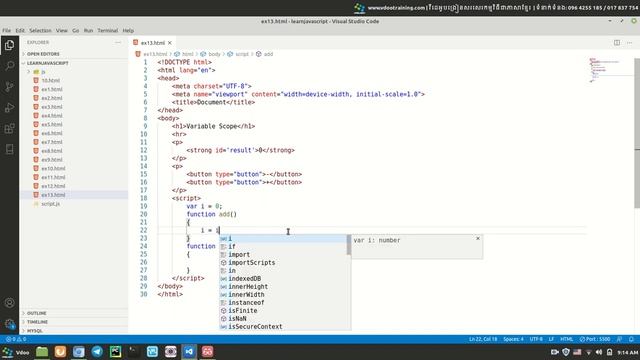640x360 pixels.
Task: Click the feedback icon in status bar
Action: [x=620, y=339]
